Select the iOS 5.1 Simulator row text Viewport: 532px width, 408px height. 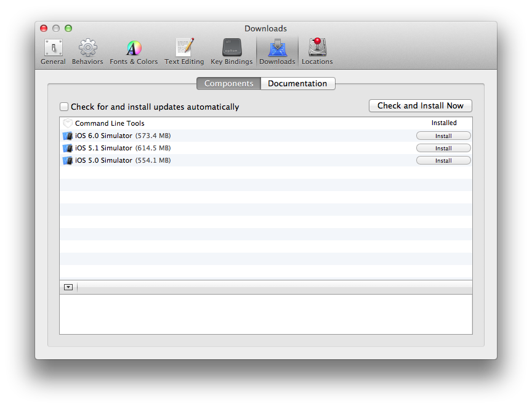(x=103, y=148)
